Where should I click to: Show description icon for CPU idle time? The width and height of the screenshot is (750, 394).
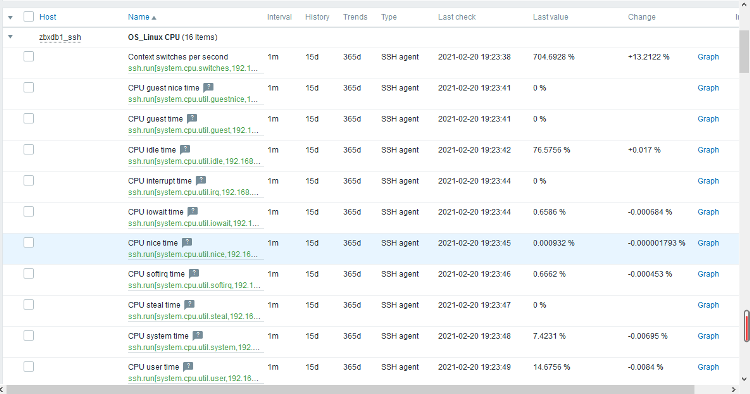click(185, 150)
